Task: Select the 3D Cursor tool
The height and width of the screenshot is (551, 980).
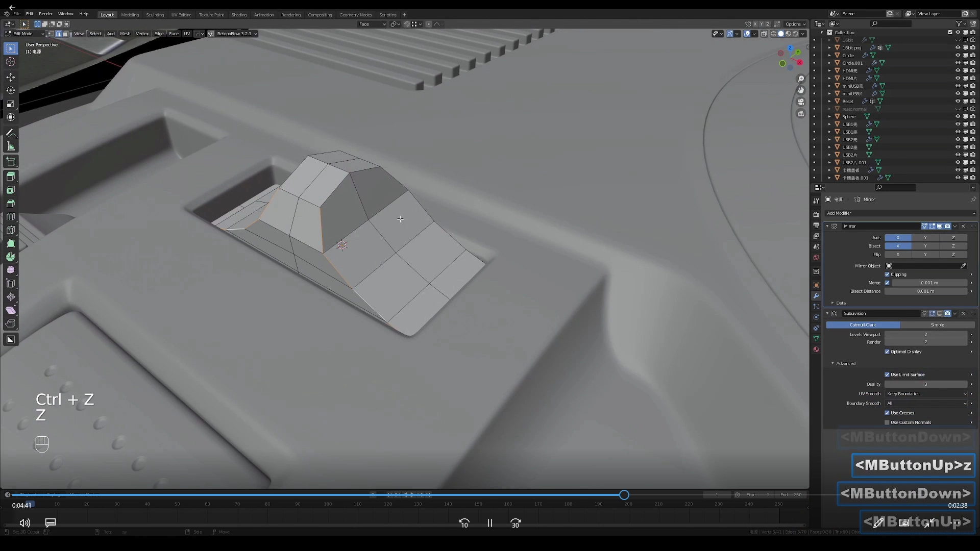Action: click(11, 62)
